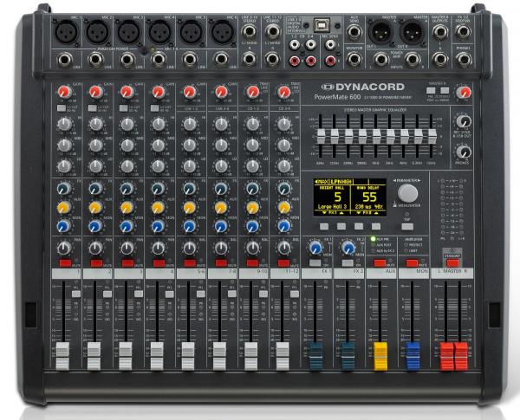Click the PHONES level knob
The height and width of the screenshot is (420, 520).
(x=464, y=152)
